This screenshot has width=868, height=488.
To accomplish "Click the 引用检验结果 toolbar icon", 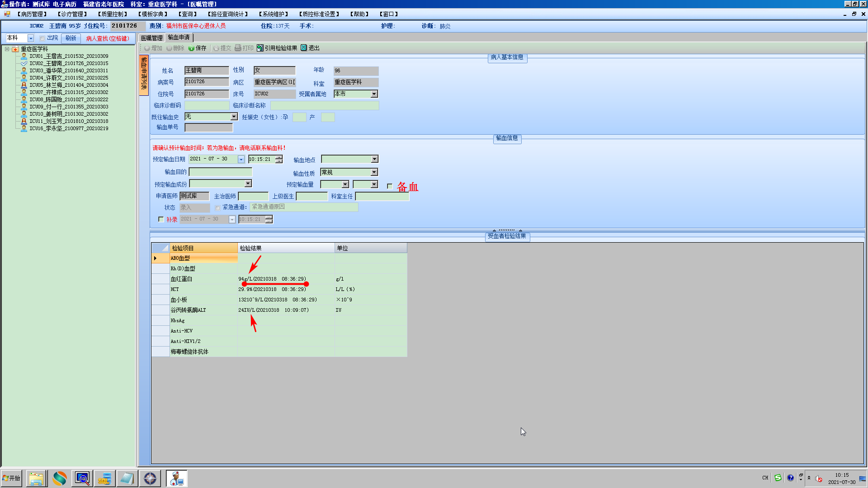I will click(260, 48).
